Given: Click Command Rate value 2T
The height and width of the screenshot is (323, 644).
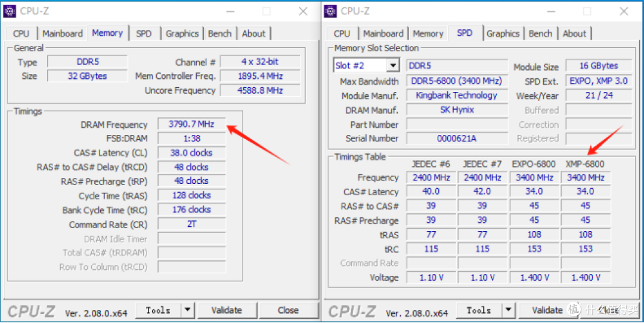Looking at the screenshot, I should [x=192, y=224].
